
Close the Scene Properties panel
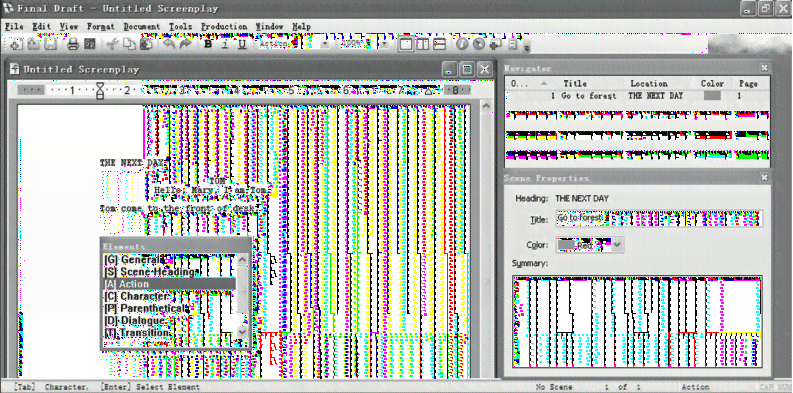tap(764, 178)
